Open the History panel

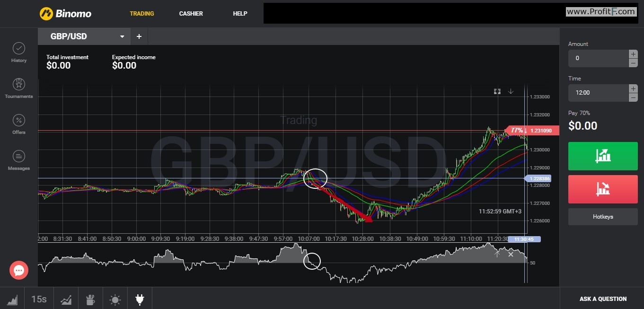[x=19, y=52]
